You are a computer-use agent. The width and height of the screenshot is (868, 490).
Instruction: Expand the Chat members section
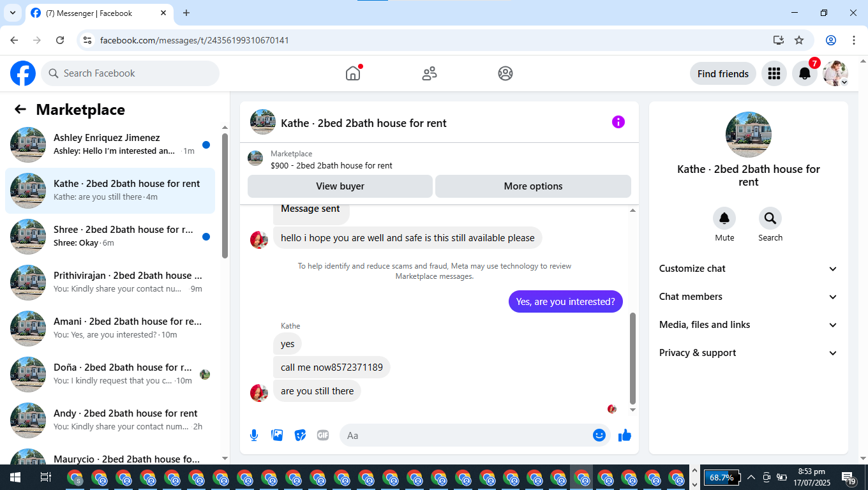tap(749, 297)
